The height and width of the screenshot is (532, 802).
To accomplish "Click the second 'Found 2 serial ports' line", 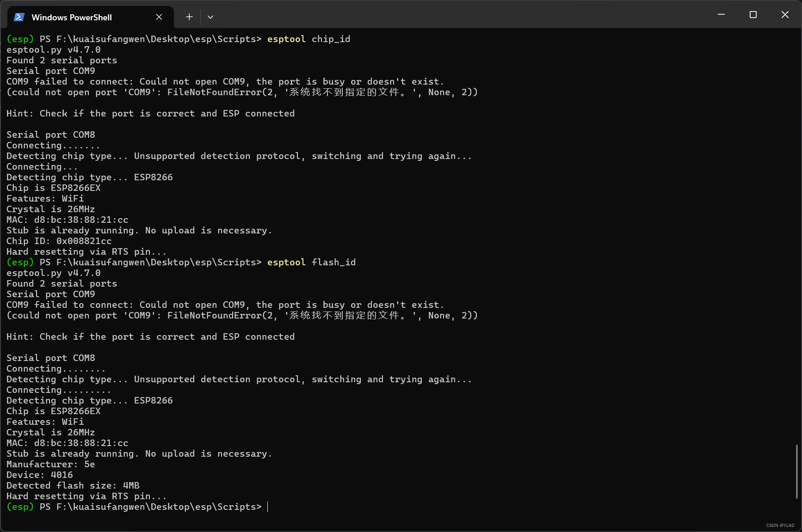I will click(62, 283).
